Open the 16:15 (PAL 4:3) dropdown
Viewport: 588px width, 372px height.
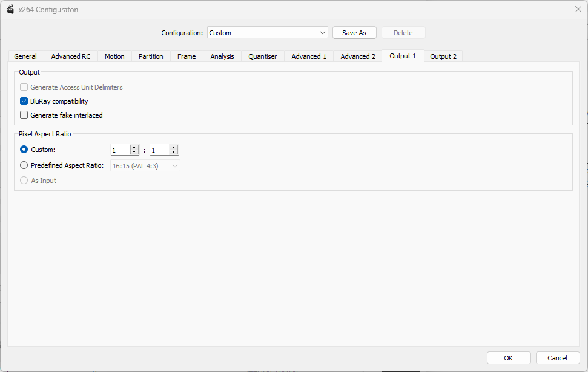click(145, 166)
